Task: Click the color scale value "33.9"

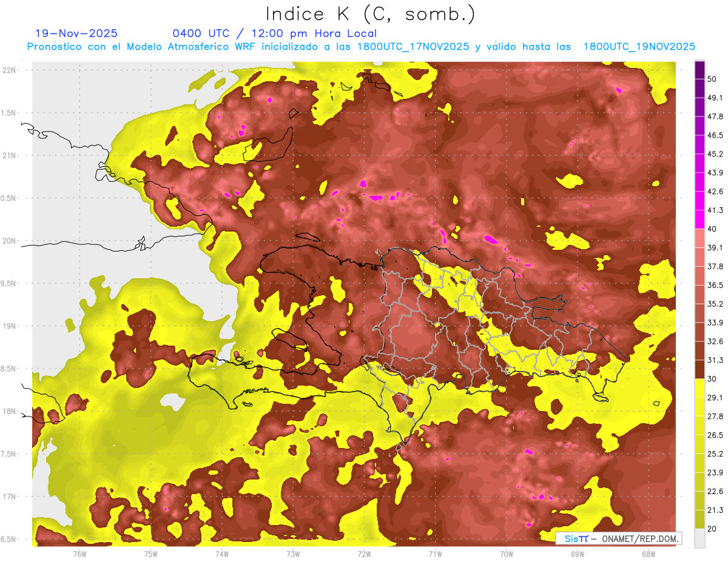Action: 715,323
